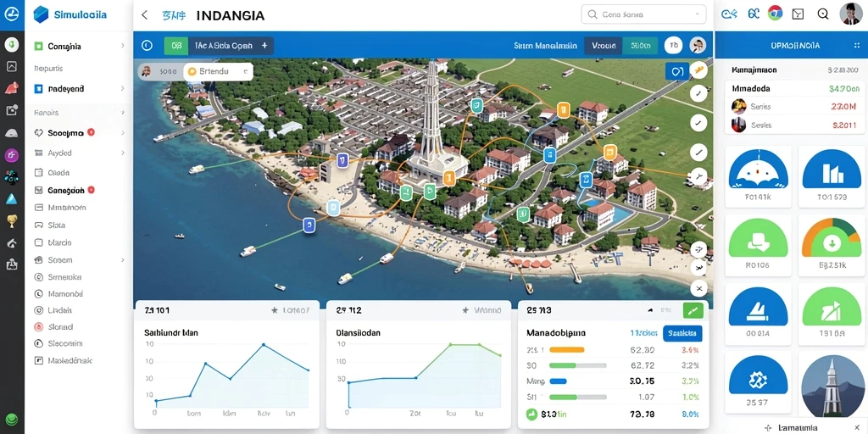This screenshot has height=434, width=868.
Task: Click the plus icon next to Tac A Sbla Opah
Action: [264, 46]
